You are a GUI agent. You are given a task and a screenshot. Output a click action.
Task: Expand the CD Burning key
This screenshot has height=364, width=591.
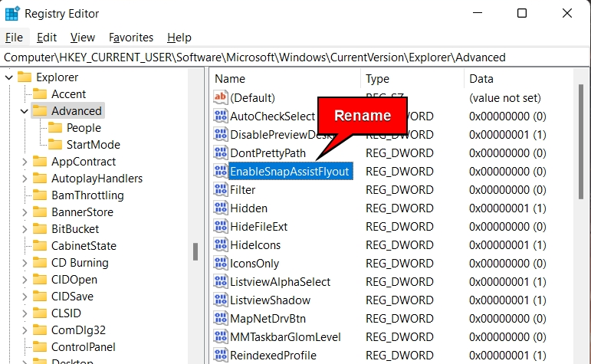24,263
